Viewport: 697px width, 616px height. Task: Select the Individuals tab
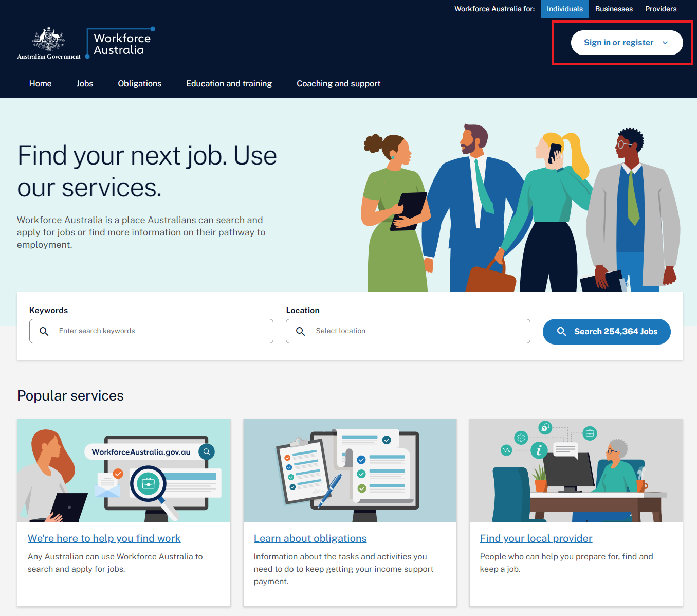pos(564,9)
